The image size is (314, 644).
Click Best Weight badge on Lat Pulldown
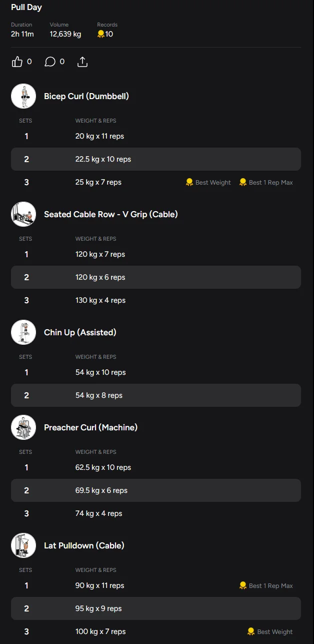pyautogui.click(x=270, y=632)
